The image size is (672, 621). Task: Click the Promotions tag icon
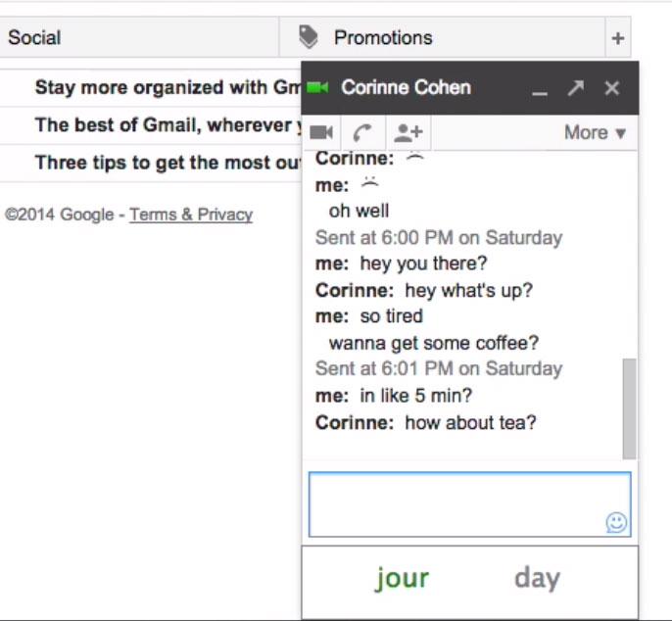click(x=309, y=37)
